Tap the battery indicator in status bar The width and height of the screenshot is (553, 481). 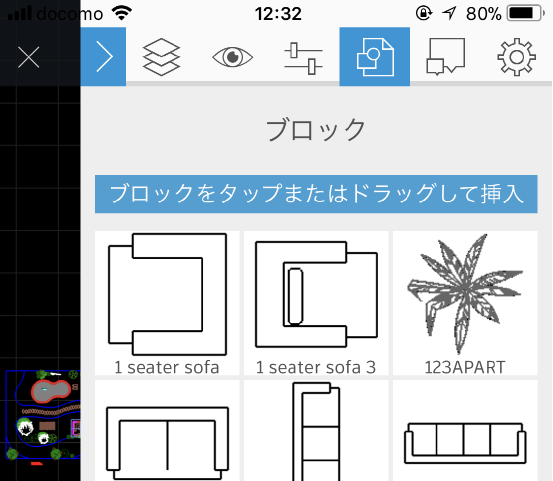(525, 14)
